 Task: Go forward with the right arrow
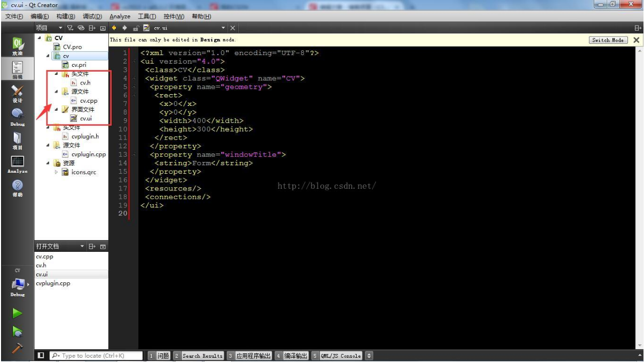(125, 28)
